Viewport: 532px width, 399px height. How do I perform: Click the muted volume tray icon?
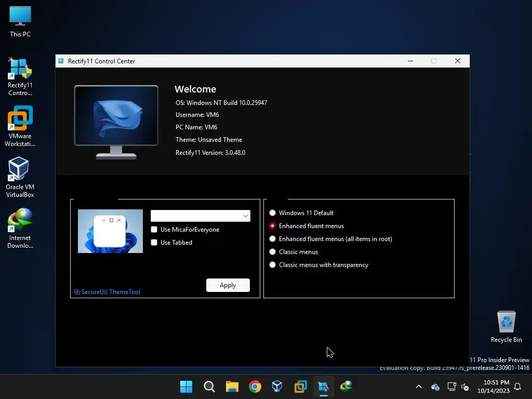(x=465, y=387)
